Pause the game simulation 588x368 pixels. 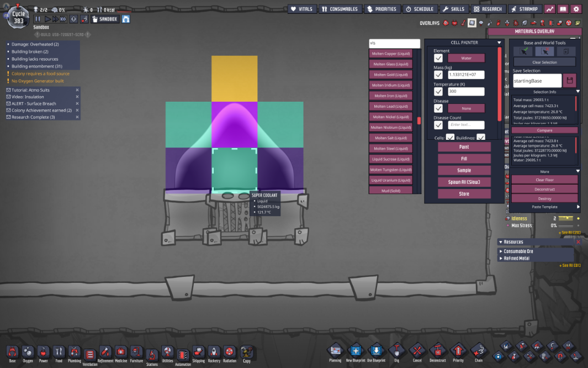38,19
